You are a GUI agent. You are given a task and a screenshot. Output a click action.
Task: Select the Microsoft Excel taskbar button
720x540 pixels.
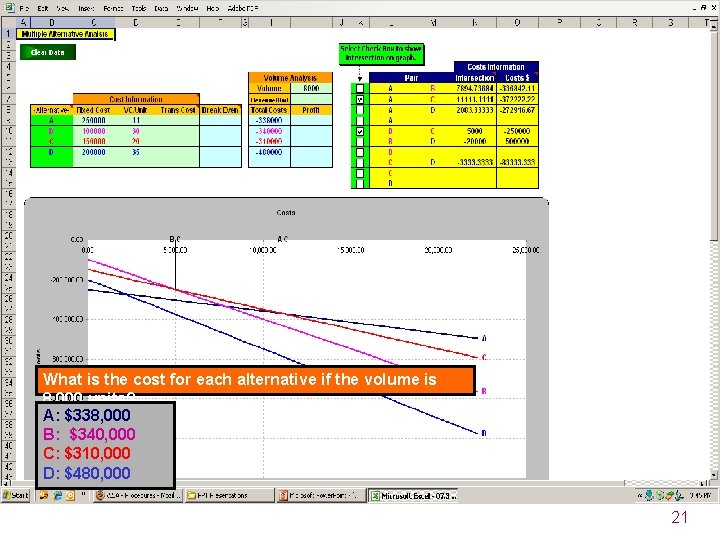[413, 495]
